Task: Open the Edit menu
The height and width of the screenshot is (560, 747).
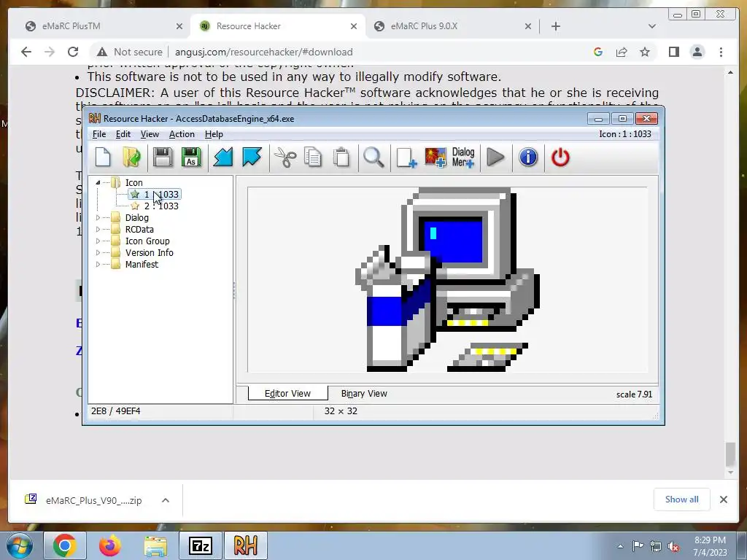Action: click(x=123, y=134)
